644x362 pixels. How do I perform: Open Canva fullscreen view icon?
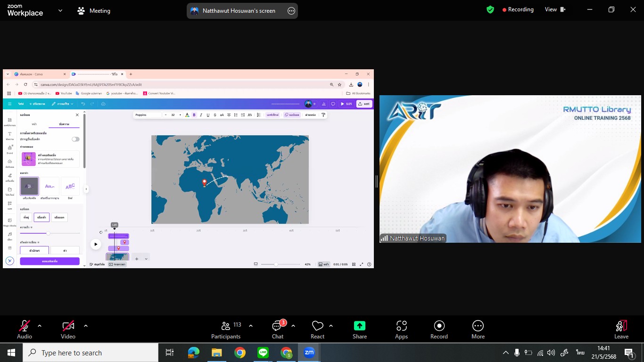click(362, 264)
